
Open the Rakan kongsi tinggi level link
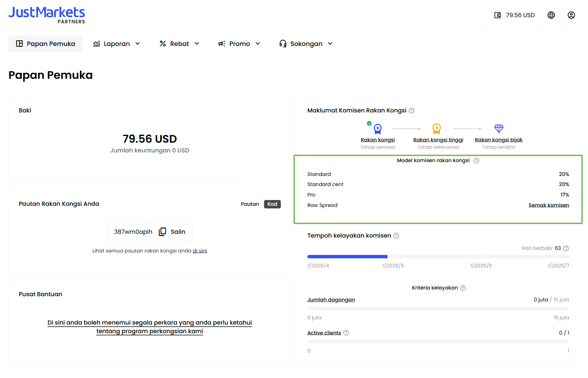click(438, 140)
